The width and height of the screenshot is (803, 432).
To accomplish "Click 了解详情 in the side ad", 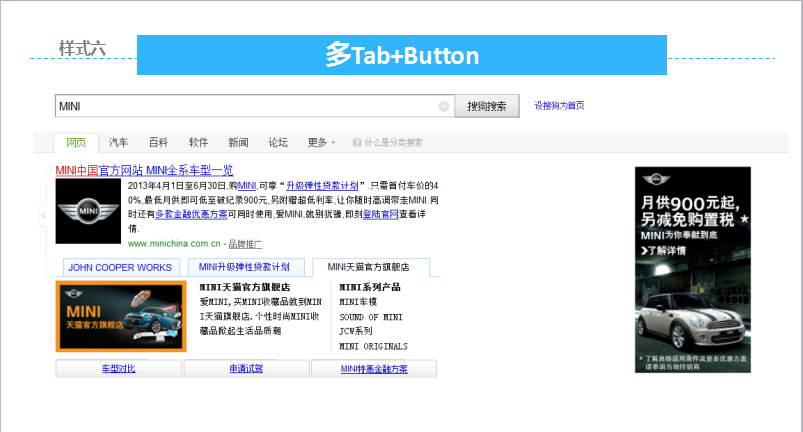I will click(663, 251).
